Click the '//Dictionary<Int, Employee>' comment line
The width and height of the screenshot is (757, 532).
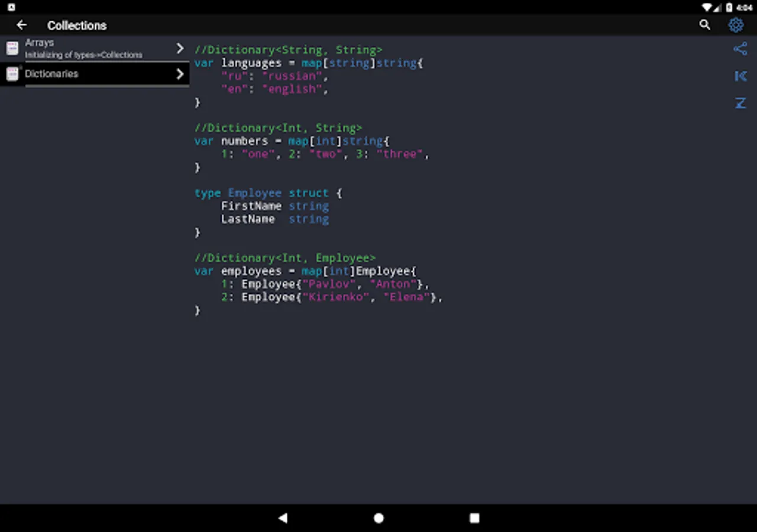click(x=285, y=258)
